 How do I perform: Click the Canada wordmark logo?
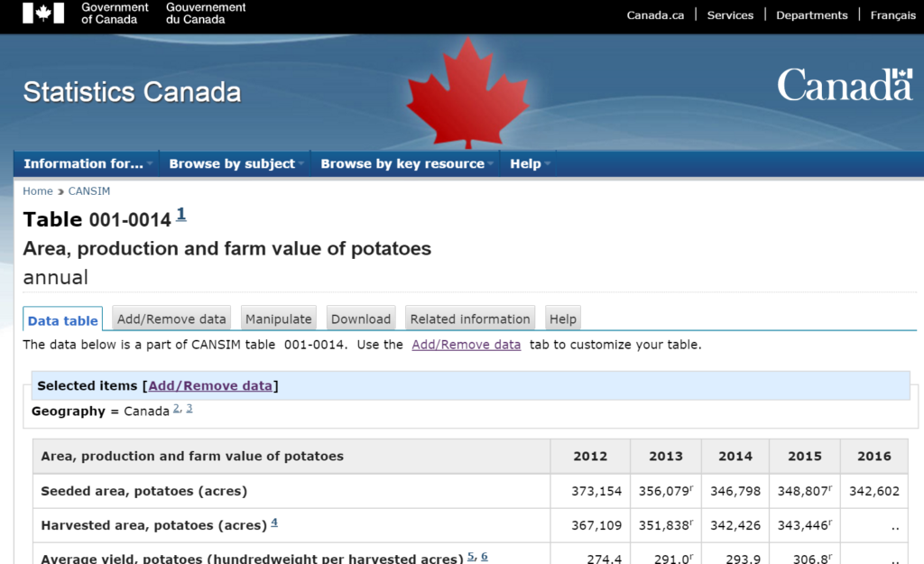coord(845,86)
